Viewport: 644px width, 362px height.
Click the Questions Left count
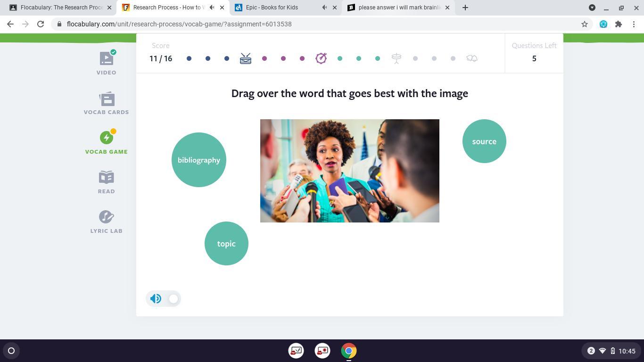pos(534,58)
